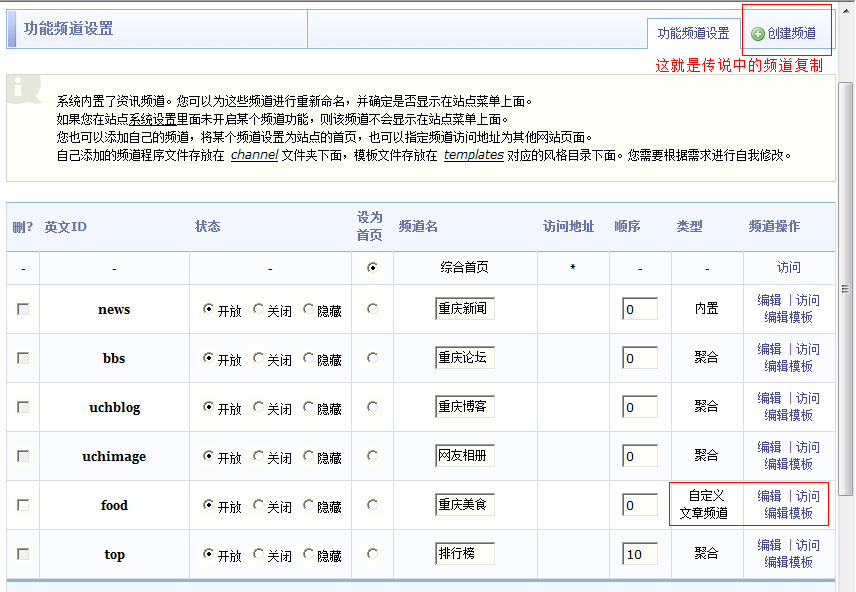Click the order field for news

point(640,309)
